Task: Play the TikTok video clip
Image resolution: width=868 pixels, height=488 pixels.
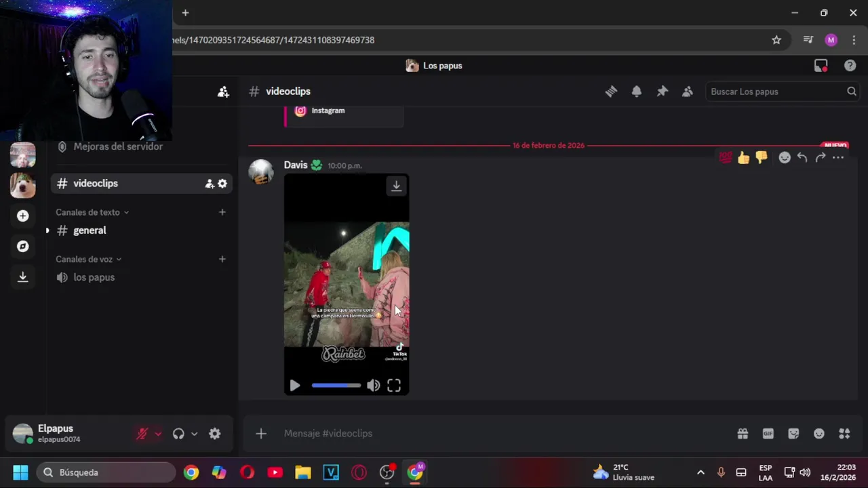Action: [x=294, y=386]
